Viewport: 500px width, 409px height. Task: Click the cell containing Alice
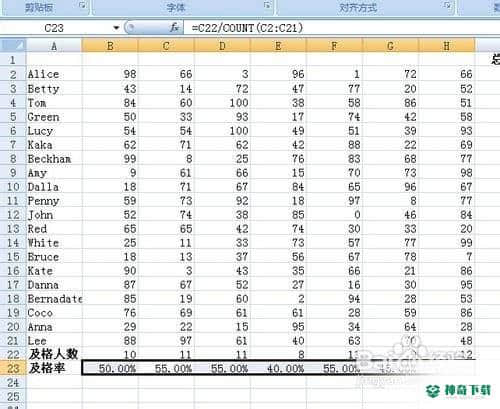pyautogui.click(x=54, y=74)
